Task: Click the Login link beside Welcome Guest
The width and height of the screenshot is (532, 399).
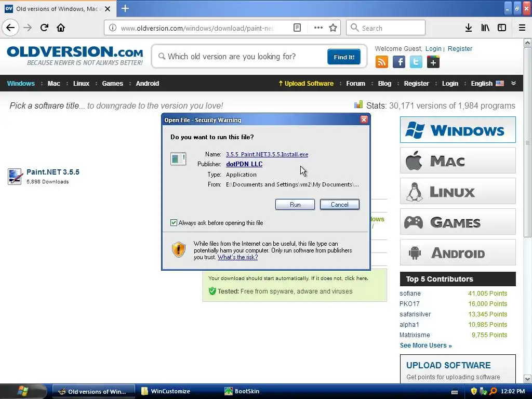Action: (x=433, y=49)
